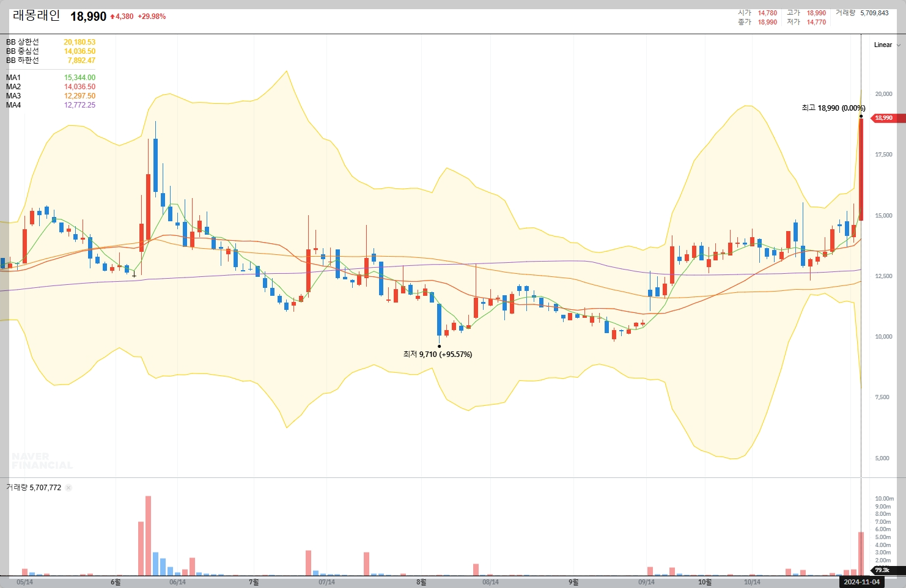Click the 8월 time axis label
Screen dimensions: 906x588
pyautogui.click(x=421, y=582)
